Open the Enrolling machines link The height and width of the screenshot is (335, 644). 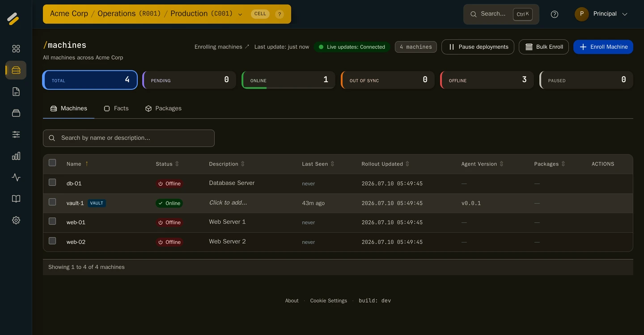pyautogui.click(x=222, y=47)
